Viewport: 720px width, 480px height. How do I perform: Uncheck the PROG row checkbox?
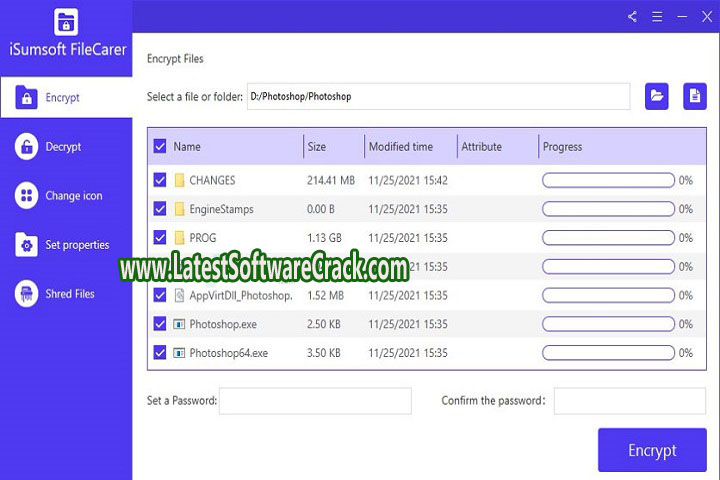point(160,237)
